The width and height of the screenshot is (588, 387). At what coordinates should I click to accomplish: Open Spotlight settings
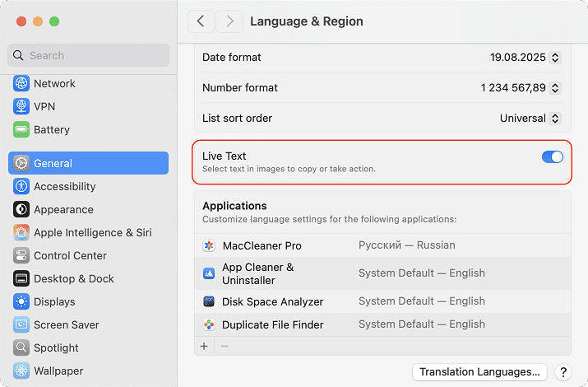[x=89, y=348]
